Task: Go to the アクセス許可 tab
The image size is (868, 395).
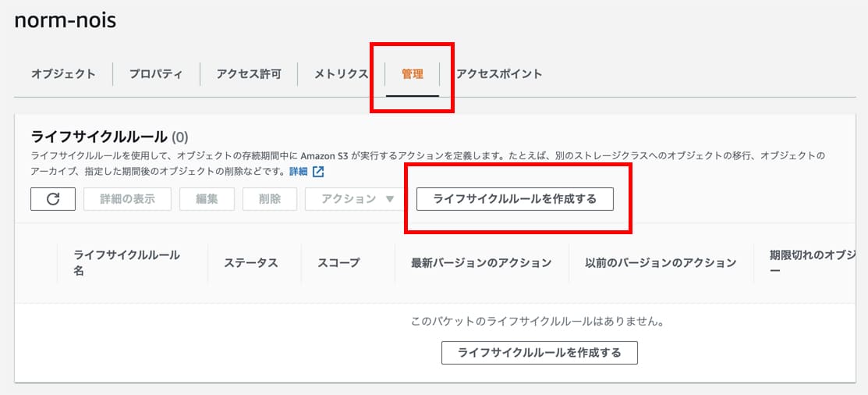Action: 249,74
